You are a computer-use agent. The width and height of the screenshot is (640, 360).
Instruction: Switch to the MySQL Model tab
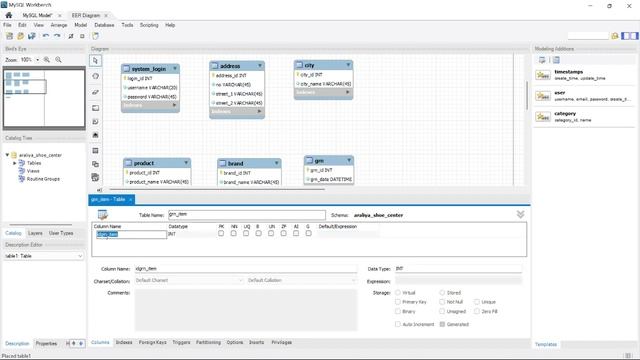click(x=38, y=15)
